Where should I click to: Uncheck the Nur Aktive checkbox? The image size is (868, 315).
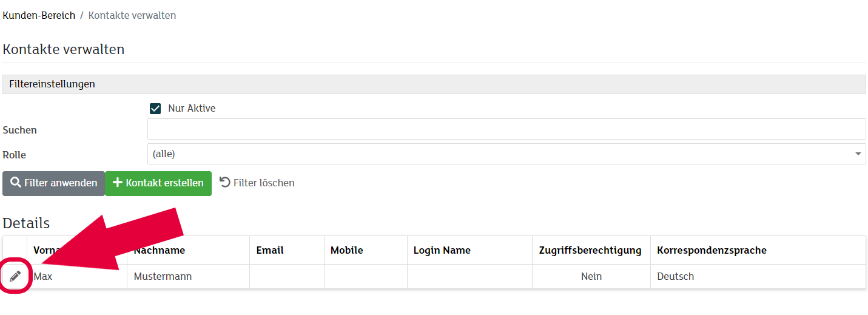click(155, 109)
